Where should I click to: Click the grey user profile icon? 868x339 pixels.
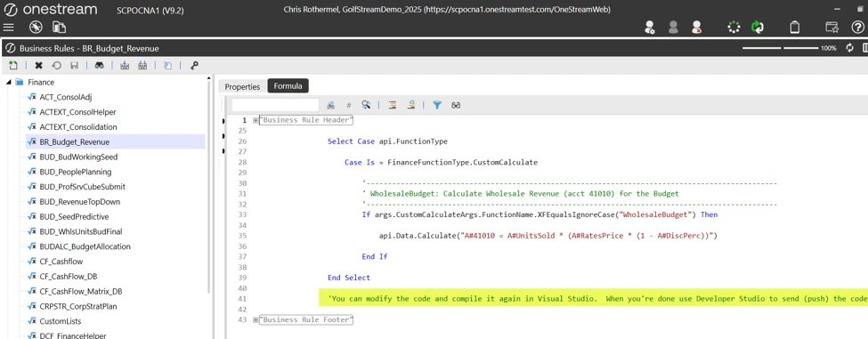673,27
